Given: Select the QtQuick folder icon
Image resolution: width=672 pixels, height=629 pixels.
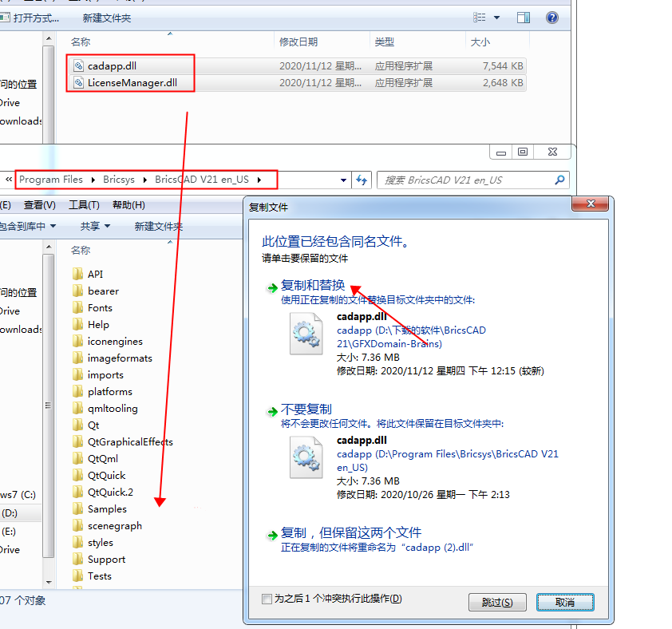Looking at the screenshot, I should pos(78,475).
